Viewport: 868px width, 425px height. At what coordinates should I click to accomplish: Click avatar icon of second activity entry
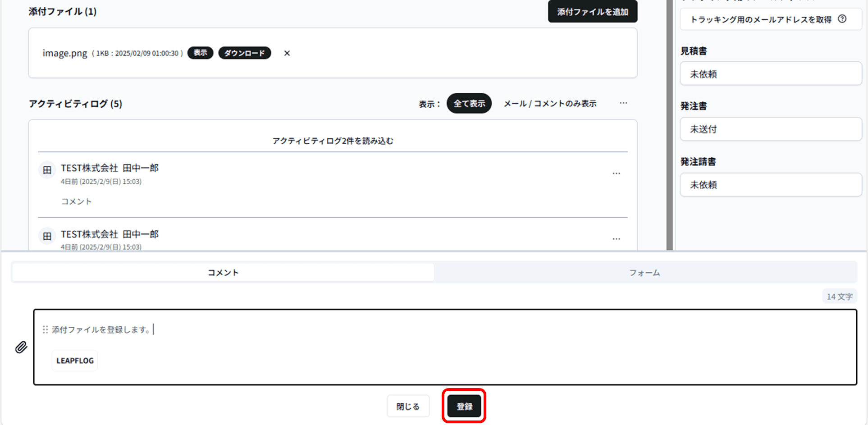[x=47, y=236]
